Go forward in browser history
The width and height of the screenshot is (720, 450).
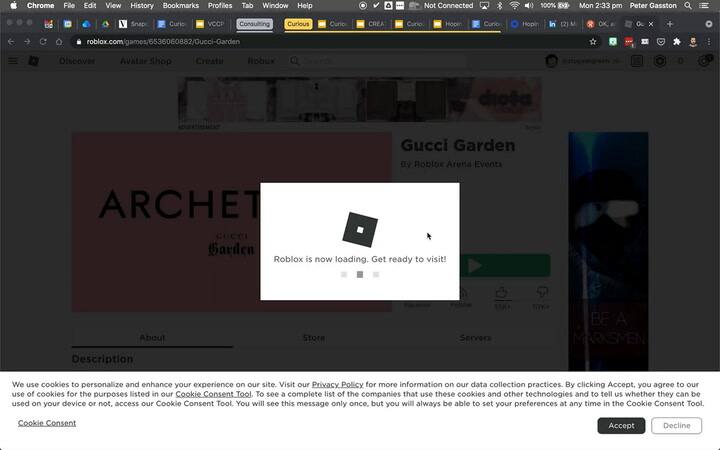click(x=27, y=42)
